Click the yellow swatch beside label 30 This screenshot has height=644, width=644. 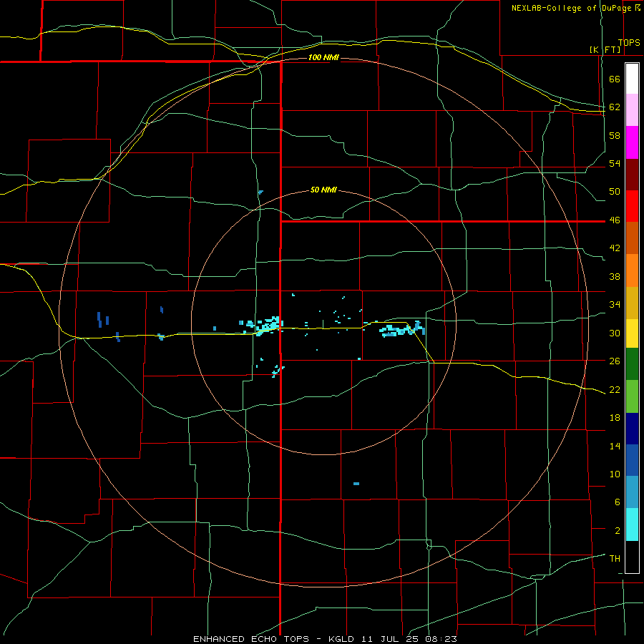tap(632, 333)
